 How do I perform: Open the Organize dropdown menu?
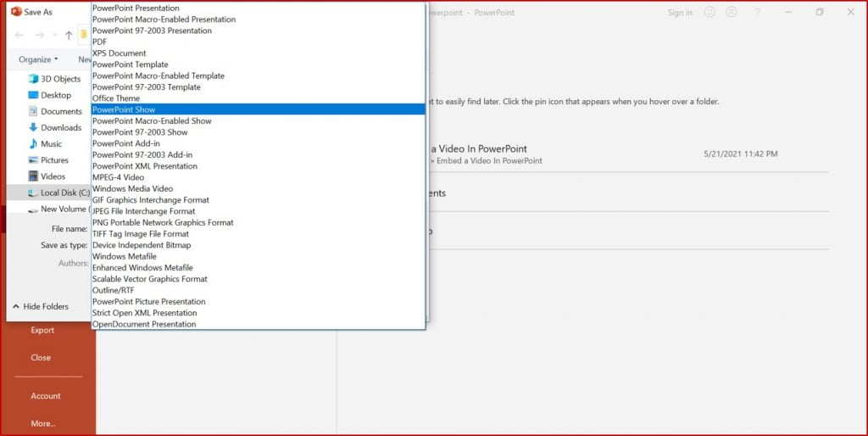[x=38, y=59]
